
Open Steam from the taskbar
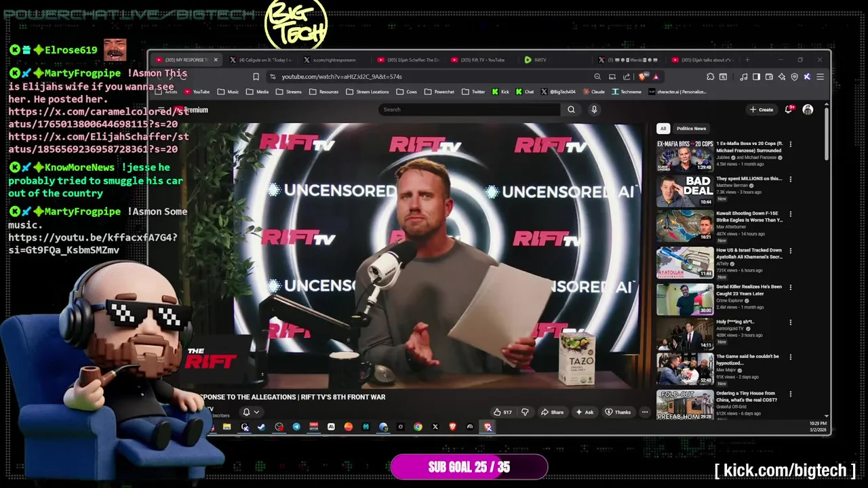pyautogui.click(x=262, y=426)
